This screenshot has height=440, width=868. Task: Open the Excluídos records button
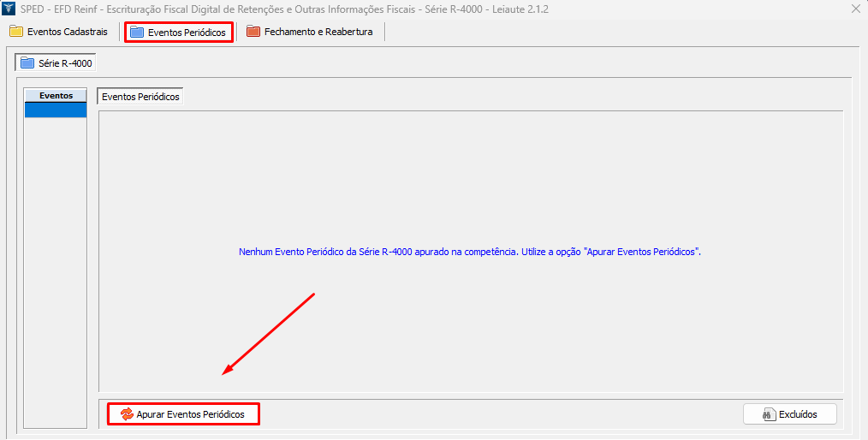[789, 414]
